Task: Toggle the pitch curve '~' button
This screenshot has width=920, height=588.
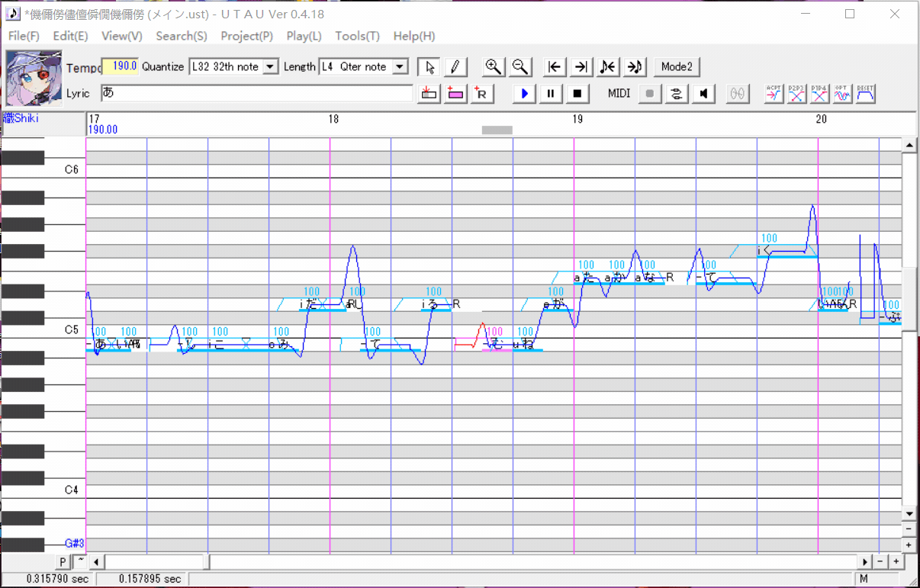Action: pos(80,562)
